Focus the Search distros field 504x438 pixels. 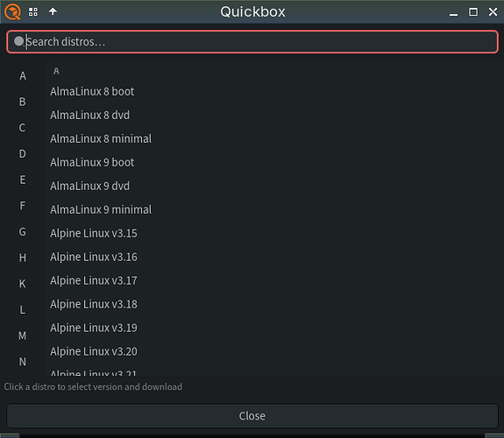pyautogui.click(x=252, y=42)
